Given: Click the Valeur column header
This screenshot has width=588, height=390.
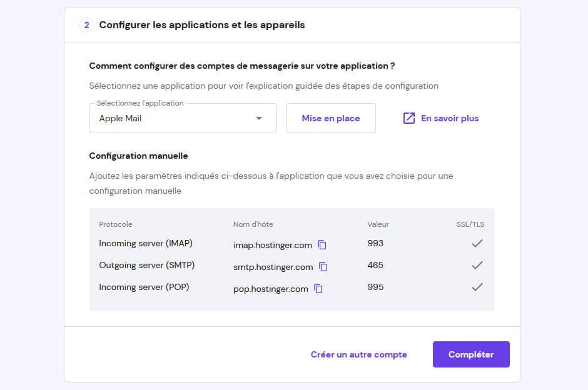Looking at the screenshot, I should [378, 224].
